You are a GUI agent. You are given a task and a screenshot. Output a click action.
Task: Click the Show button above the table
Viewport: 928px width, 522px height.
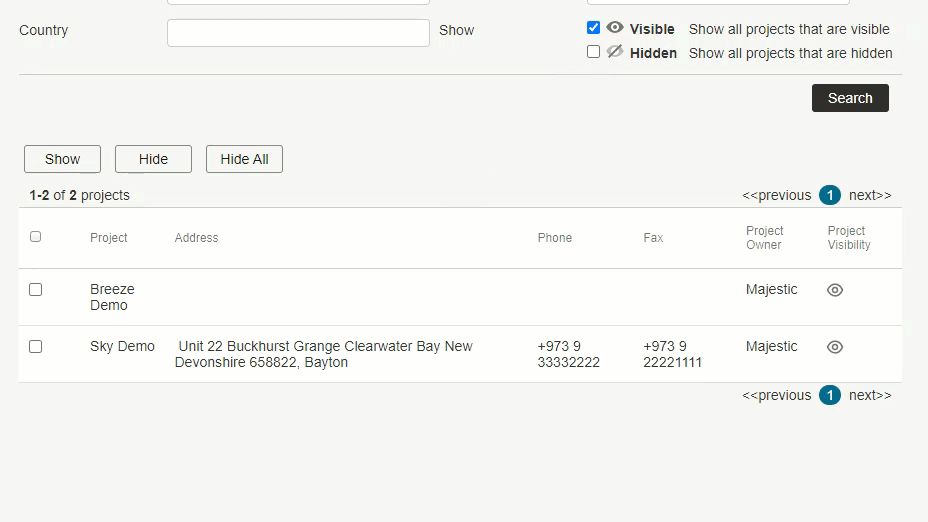tap(62, 159)
